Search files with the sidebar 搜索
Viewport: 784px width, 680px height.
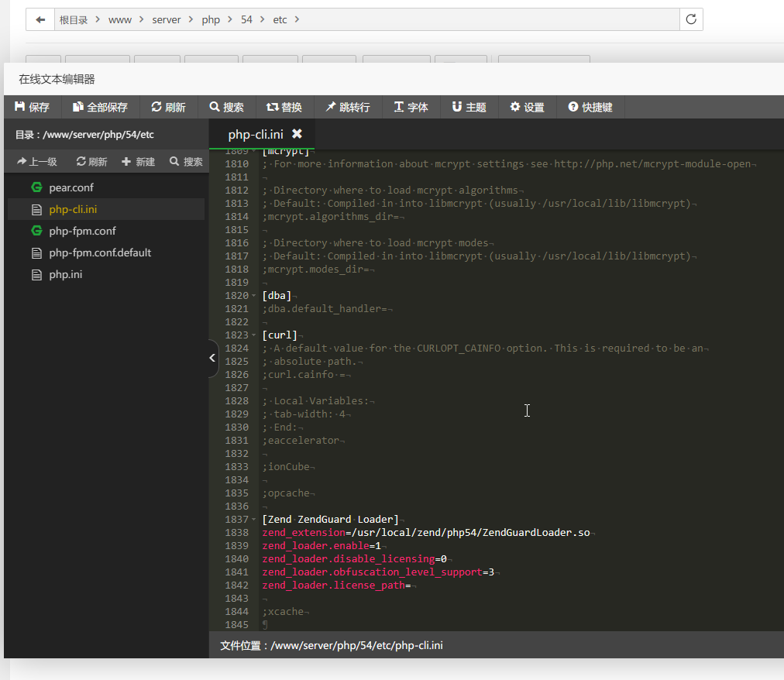pyautogui.click(x=186, y=162)
